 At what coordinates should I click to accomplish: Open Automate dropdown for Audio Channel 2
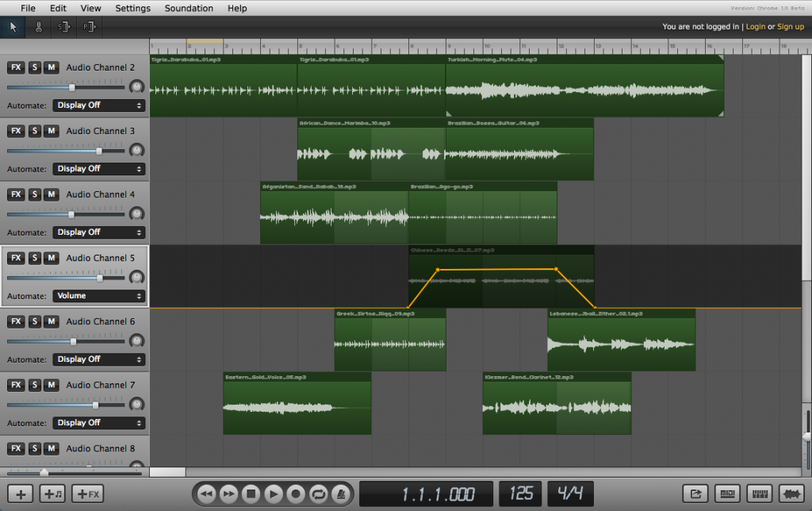point(99,106)
